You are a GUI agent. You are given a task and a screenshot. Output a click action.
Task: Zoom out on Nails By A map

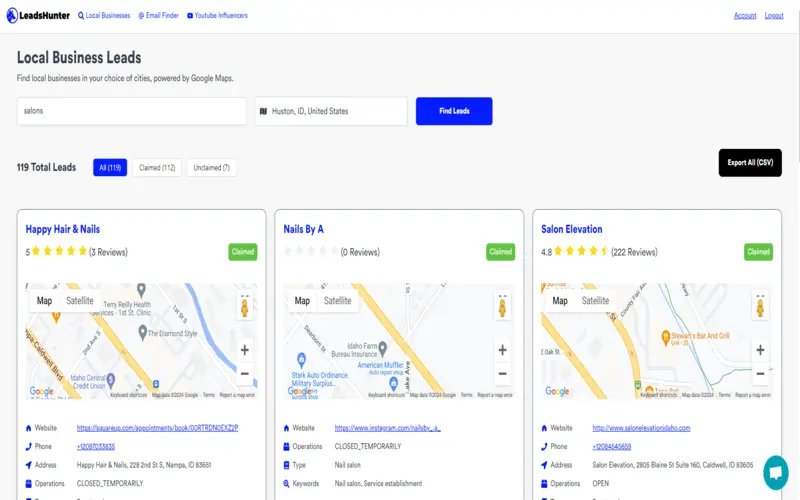pos(502,373)
